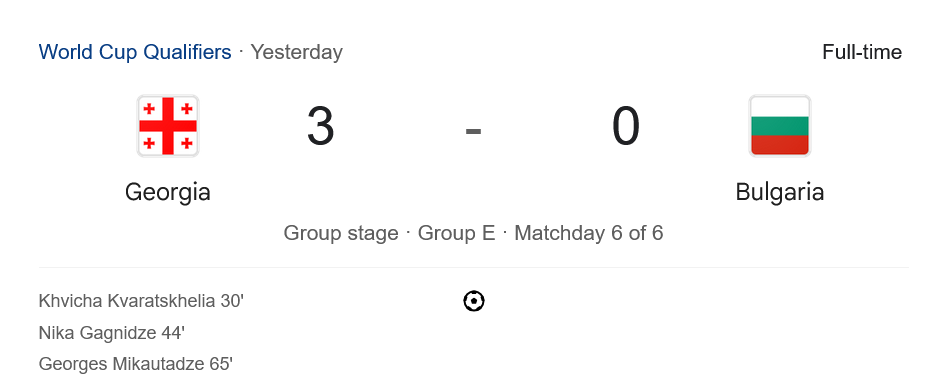Click the Full-time match status
Viewport: 948px width, 388px height.
point(862,52)
